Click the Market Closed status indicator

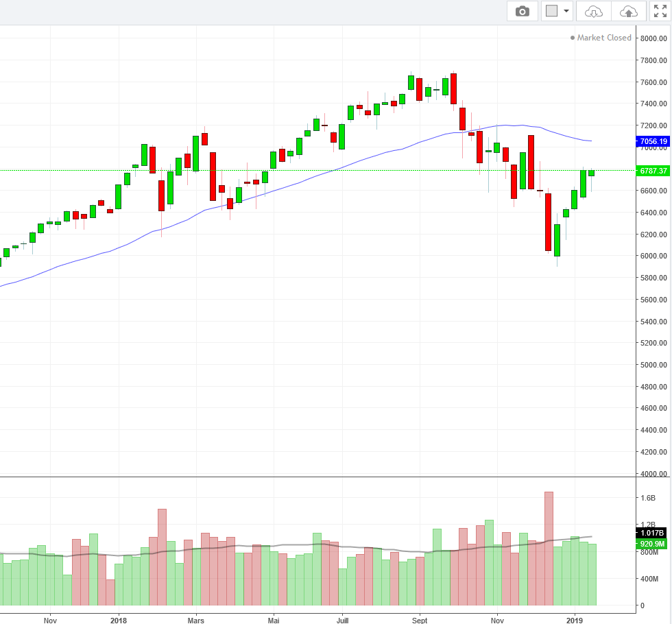tap(601, 38)
